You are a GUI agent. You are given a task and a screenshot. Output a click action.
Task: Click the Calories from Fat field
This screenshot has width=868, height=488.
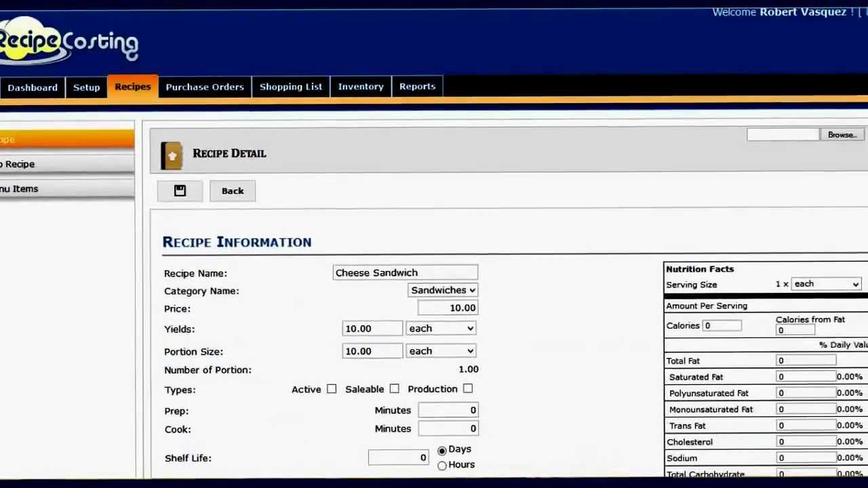pos(795,330)
